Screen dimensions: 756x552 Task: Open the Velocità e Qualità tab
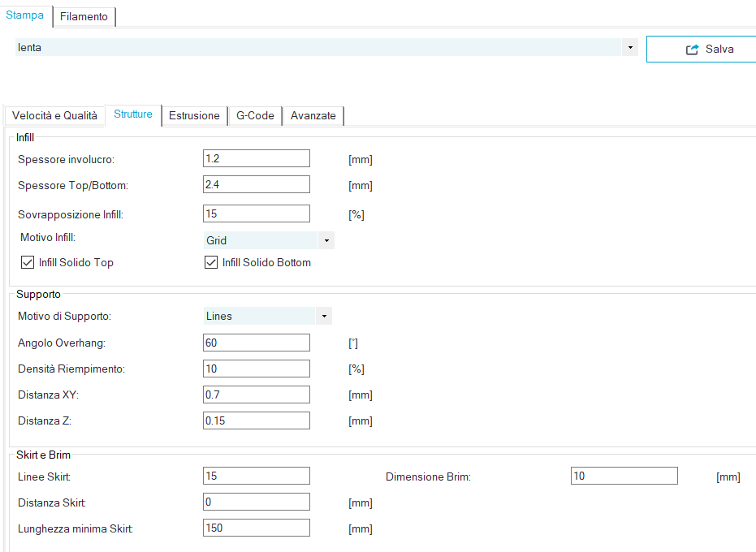(x=54, y=116)
